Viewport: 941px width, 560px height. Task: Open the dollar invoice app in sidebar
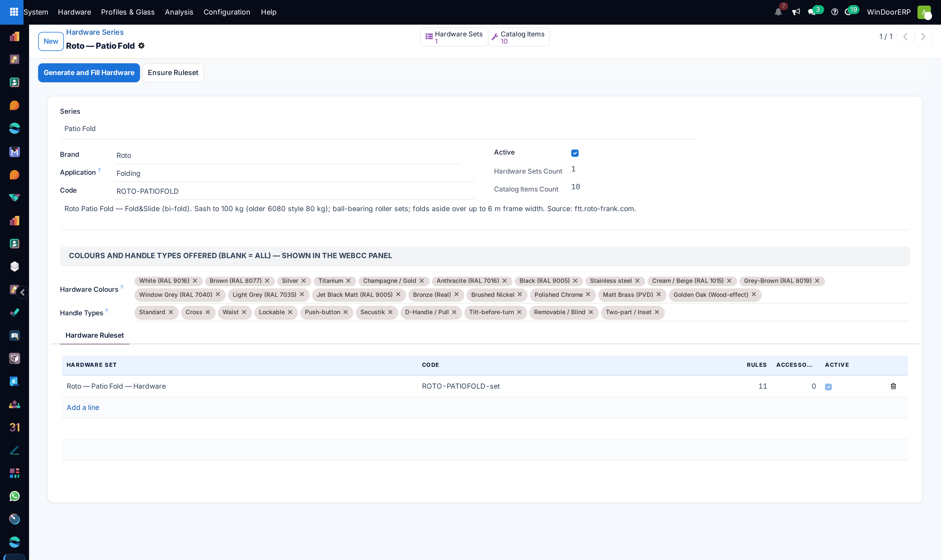[x=14, y=382]
